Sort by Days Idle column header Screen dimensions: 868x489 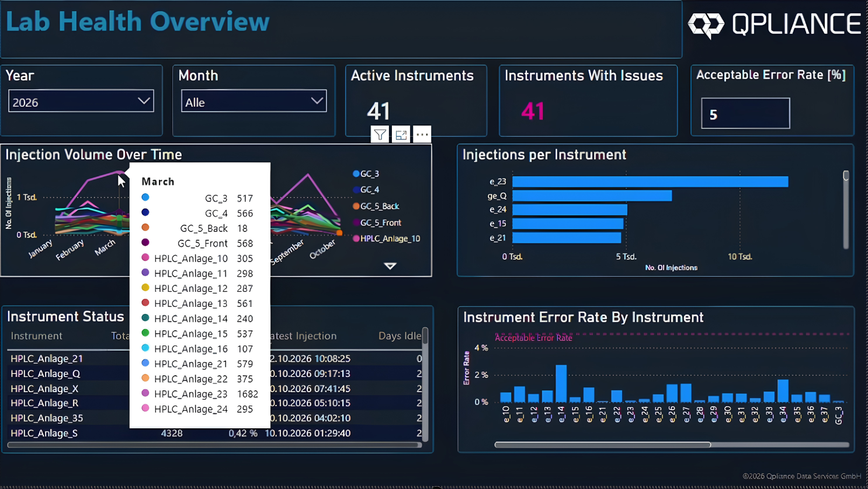[400, 336]
